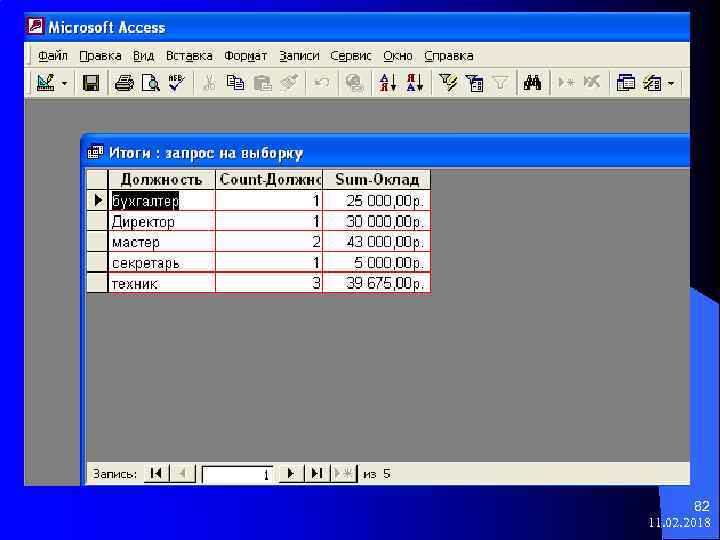Image resolution: width=720 pixels, height=540 pixels.
Task: Click the 43 000,00р. salary cell
Action: (x=377, y=242)
